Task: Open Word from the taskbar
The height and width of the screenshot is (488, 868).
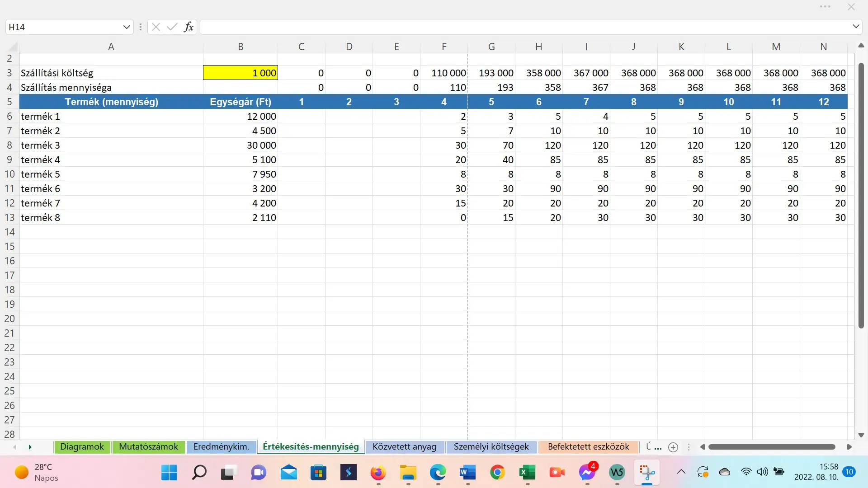Action: tap(467, 473)
